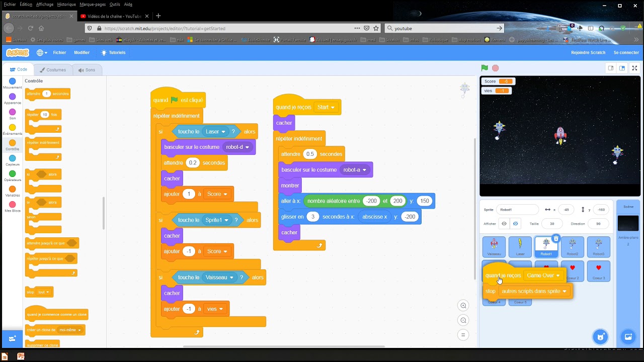The height and width of the screenshot is (362, 644).
Task: Select the Scène backdrop thumbnail
Action: [628, 223]
